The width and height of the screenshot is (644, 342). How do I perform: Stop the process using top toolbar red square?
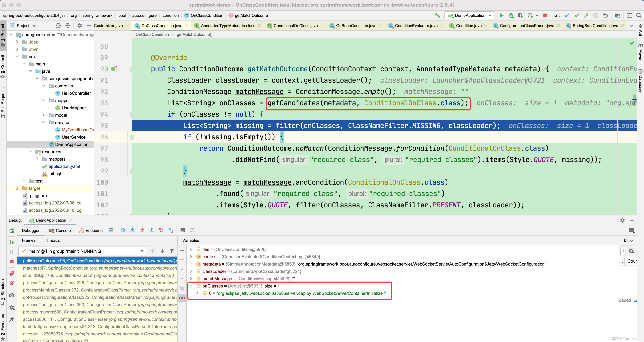tap(545, 15)
